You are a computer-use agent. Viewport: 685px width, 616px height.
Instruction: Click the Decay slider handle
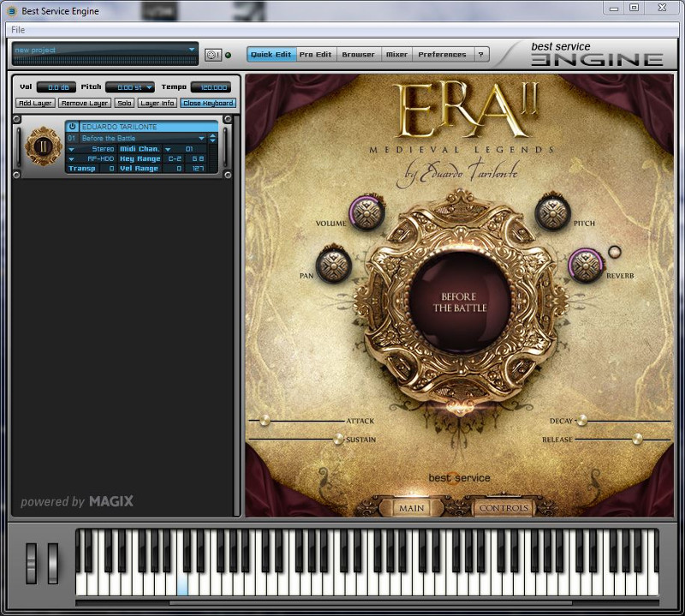(x=582, y=421)
